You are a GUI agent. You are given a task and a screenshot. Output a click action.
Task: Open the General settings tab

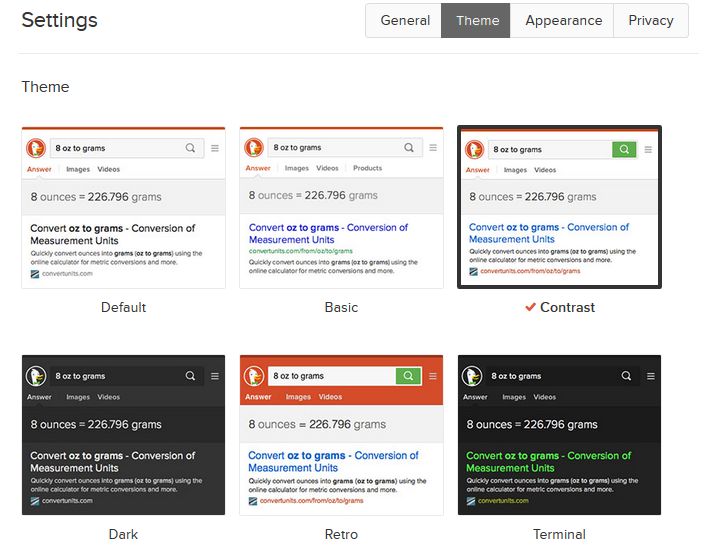405,21
